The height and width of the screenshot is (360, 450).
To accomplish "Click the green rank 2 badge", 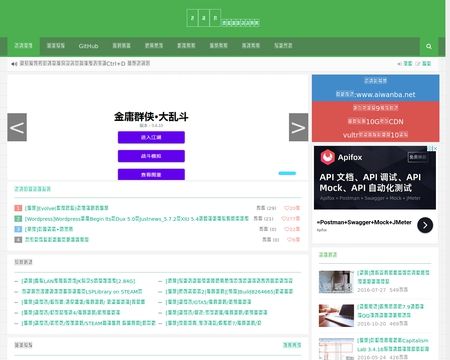I will pos(18,219).
